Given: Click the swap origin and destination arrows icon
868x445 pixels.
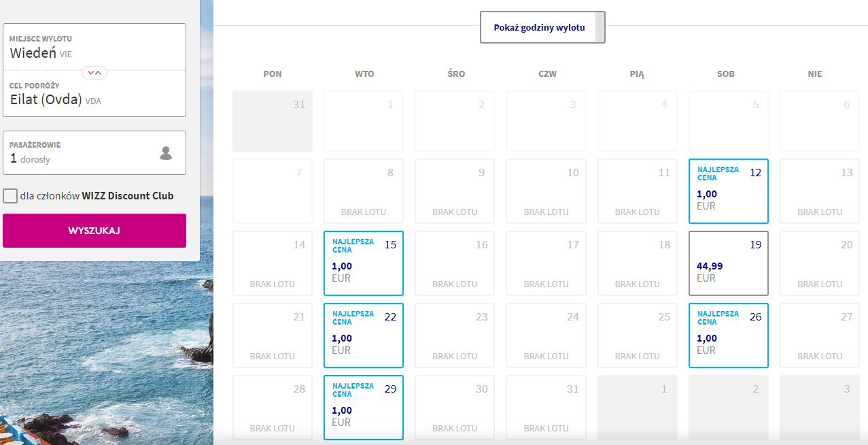Looking at the screenshot, I should (x=94, y=71).
